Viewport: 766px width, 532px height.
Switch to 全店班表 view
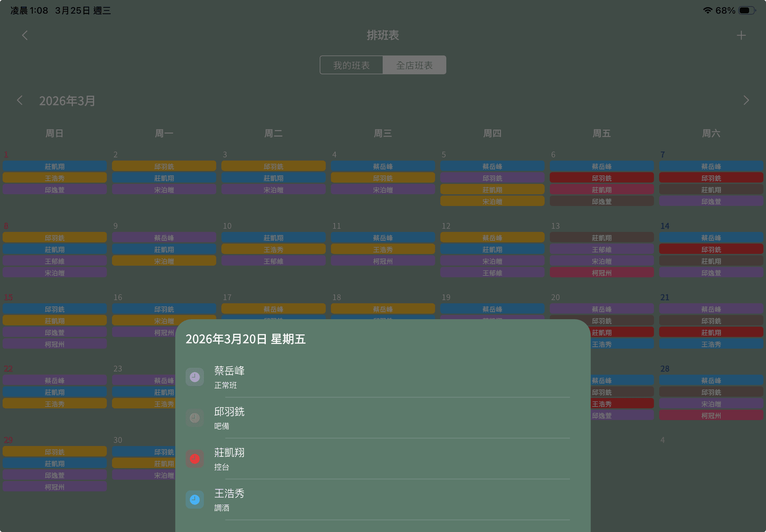pyautogui.click(x=414, y=65)
